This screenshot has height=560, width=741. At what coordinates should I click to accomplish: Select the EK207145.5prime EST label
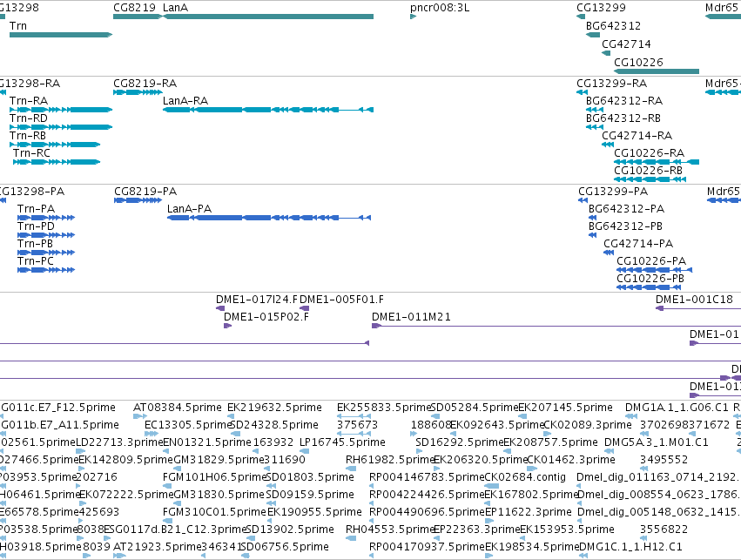tap(566, 408)
